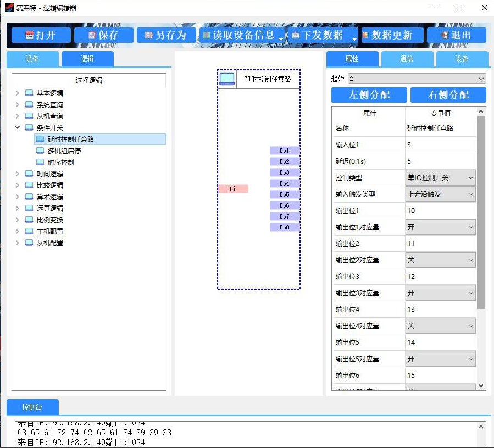Collapse the 条件开关 tree node
Image resolution: width=494 pixels, height=448 pixels.
(x=18, y=128)
